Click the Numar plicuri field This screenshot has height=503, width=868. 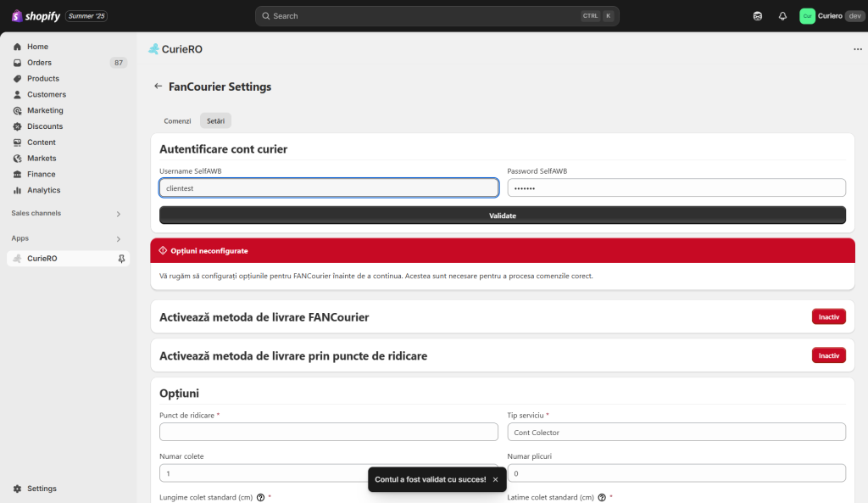[676, 473]
